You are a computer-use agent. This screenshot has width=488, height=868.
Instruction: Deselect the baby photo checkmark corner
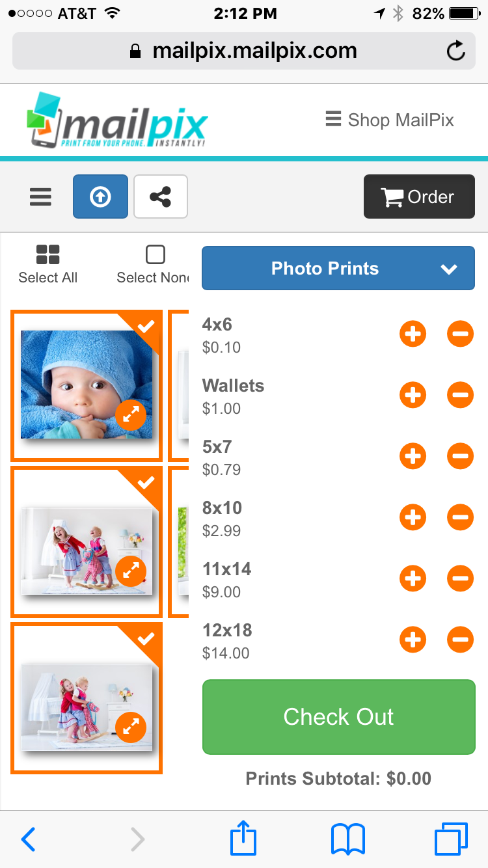pos(146,325)
